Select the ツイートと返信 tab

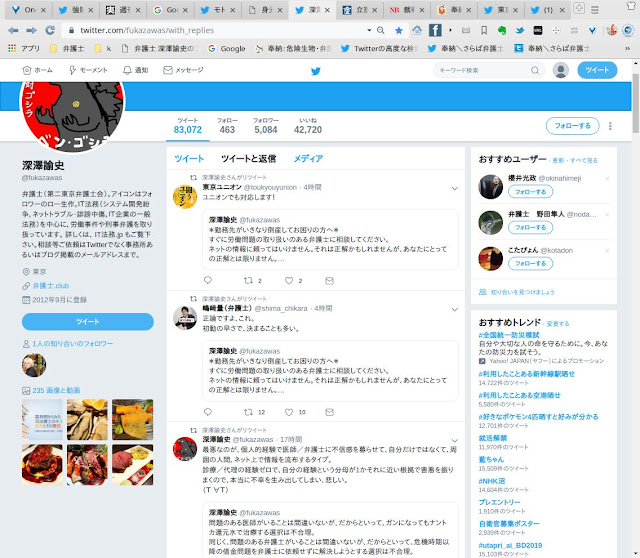(x=248, y=159)
